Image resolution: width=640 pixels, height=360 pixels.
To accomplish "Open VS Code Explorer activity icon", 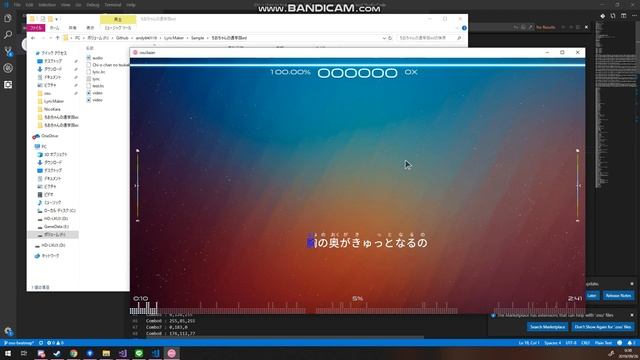I will pyautogui.click(x=8, y=18).
